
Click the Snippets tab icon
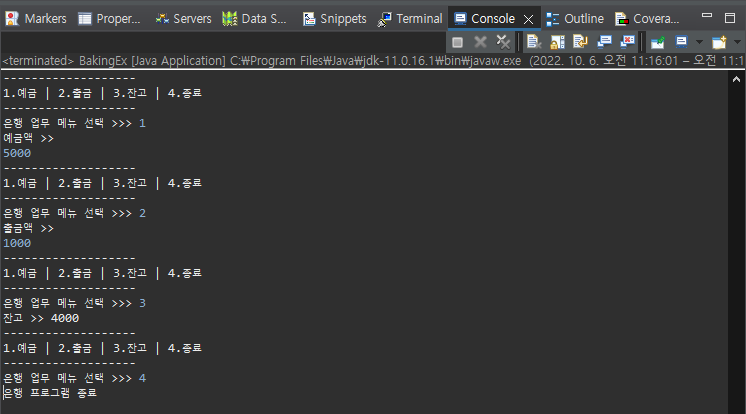pyautogui.click(x=309, y=19)
